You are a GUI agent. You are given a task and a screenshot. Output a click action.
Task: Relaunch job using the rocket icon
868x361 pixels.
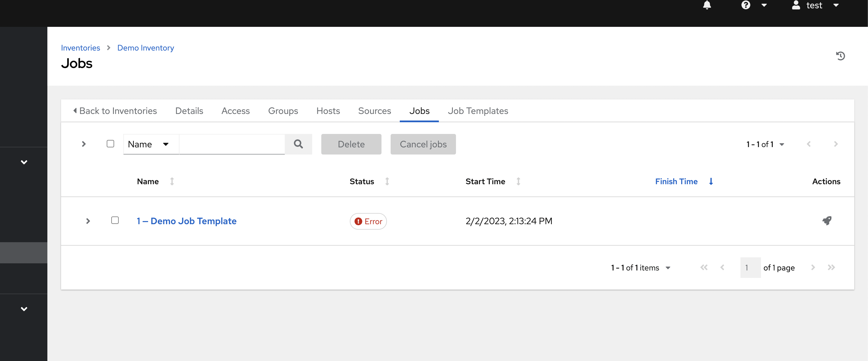pos(827,221)
